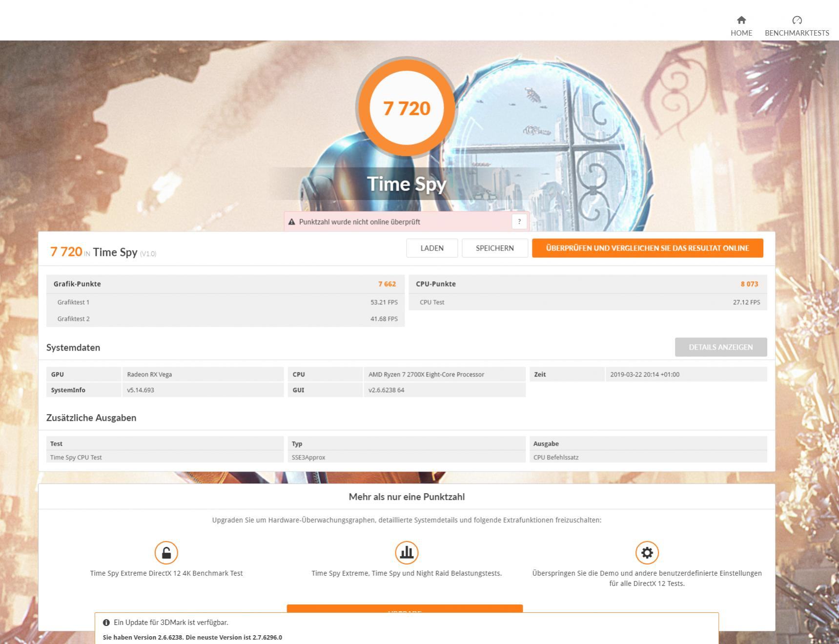Screen dimensions: 839x644
Task: Click Ein Update für 3DMark notice text
Action: [171, 623]
